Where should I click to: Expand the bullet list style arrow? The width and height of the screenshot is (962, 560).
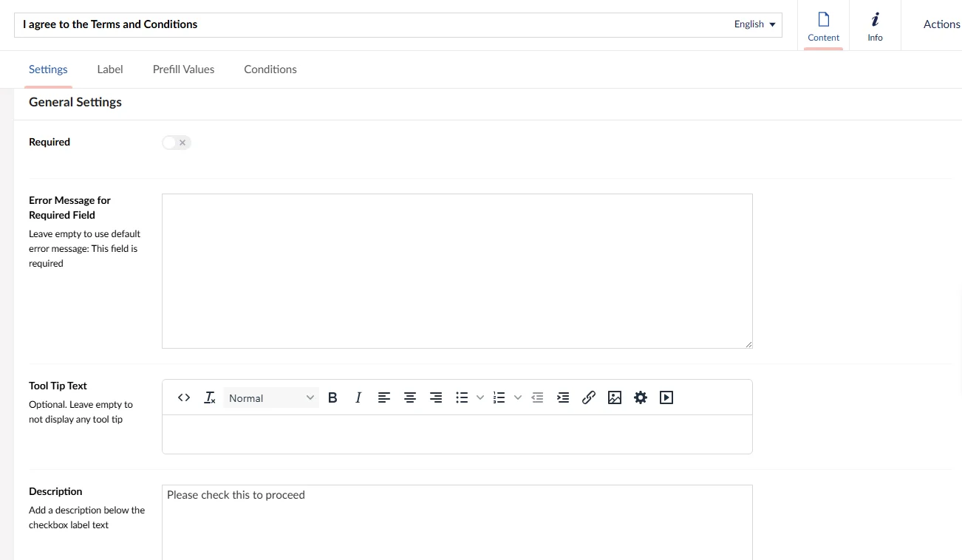coord(480,397)
